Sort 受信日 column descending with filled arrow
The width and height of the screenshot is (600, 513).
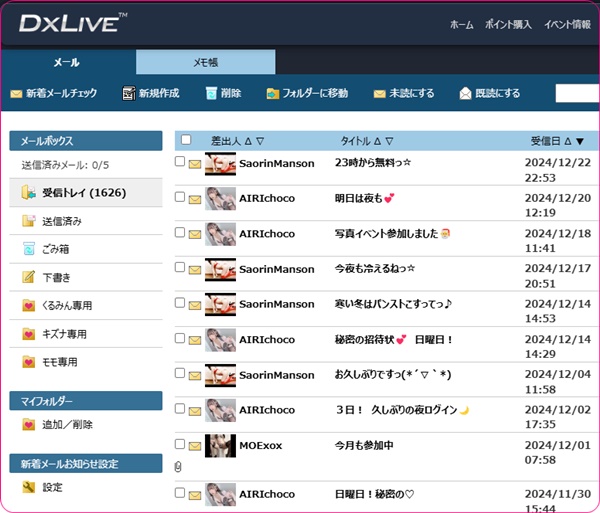point(580,142)
